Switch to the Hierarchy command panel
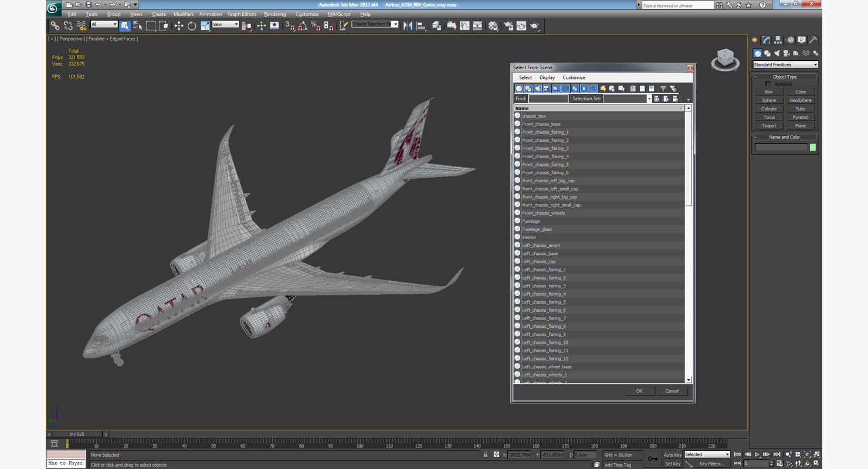This screenshot has width=868, height=469. tap(778, 40)
